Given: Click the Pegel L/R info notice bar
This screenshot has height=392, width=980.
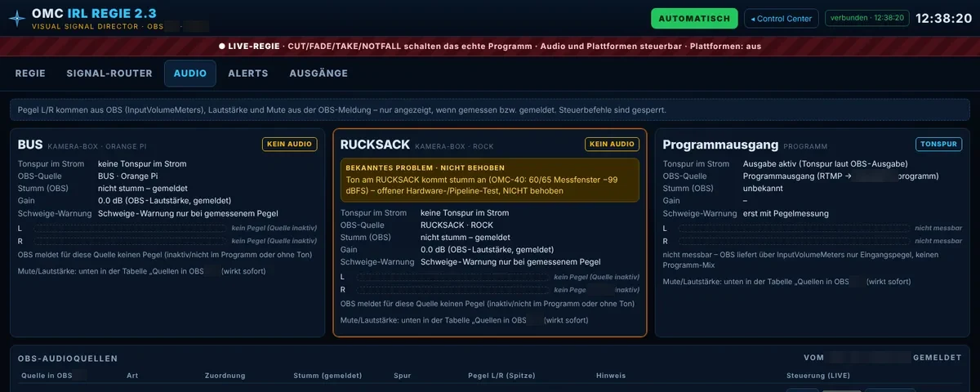Looking at the screenshot, I should (490, 109).
